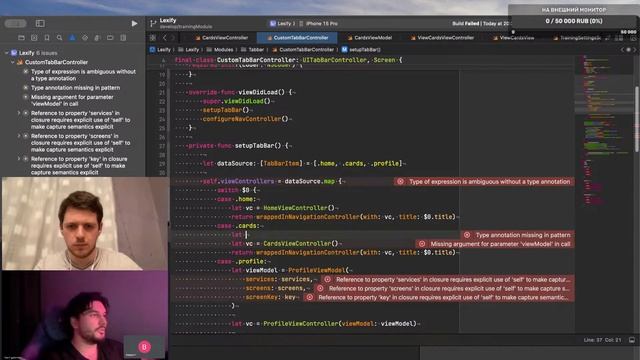This screenshot has width=640, height=360.
Task: Click the CustomTabBarController file breadcrumb
Action: pyautogui.click(x=303, y=50)
